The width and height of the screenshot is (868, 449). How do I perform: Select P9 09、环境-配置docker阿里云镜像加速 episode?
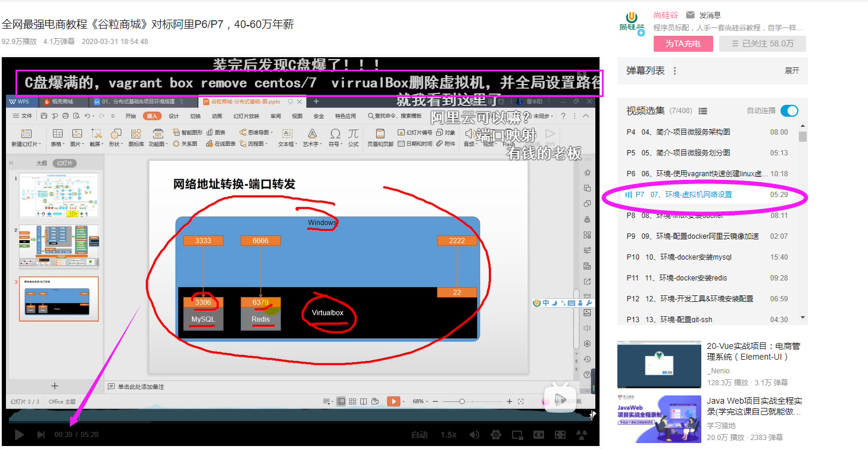click(707, 236)
